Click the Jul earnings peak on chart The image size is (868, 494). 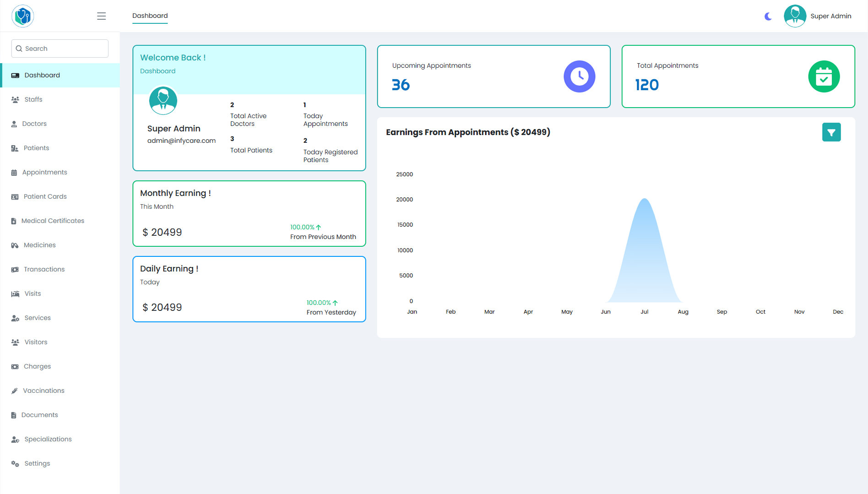[x=644, y=199]
